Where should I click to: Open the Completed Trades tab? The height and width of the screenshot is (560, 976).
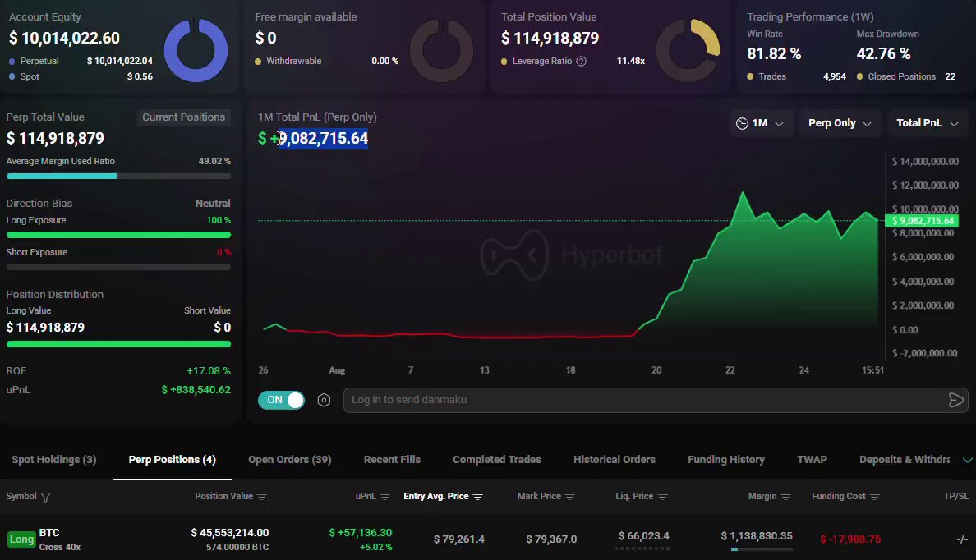[x=497, y=460]
